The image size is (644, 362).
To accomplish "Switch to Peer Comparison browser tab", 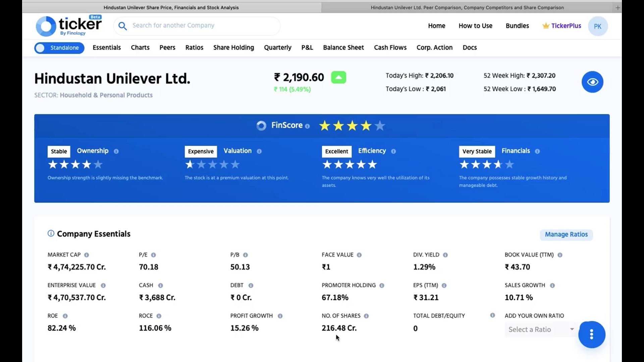I will [467, 7].
